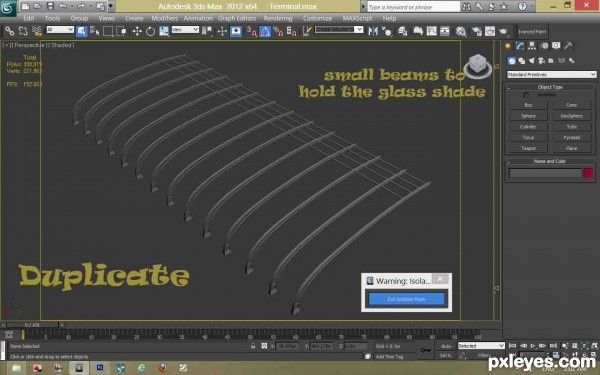Click the search keyword input field
600x375 pixels.
click(413, 7)
